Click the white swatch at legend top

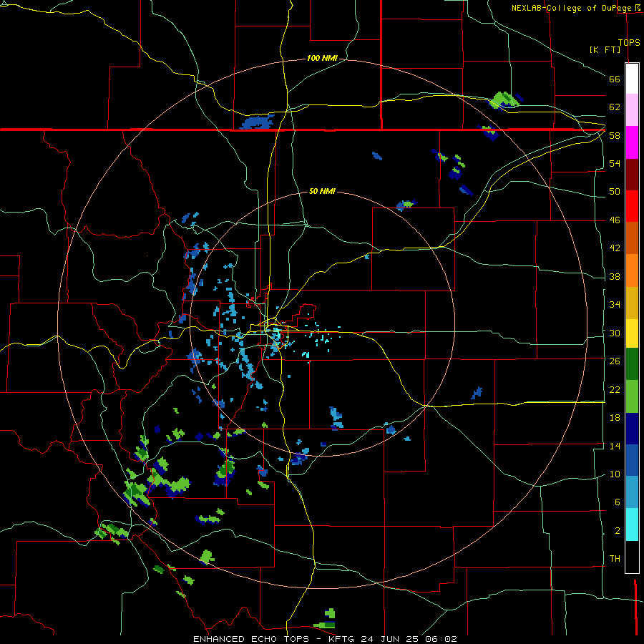pyautogui.click(x=632, y=79)
